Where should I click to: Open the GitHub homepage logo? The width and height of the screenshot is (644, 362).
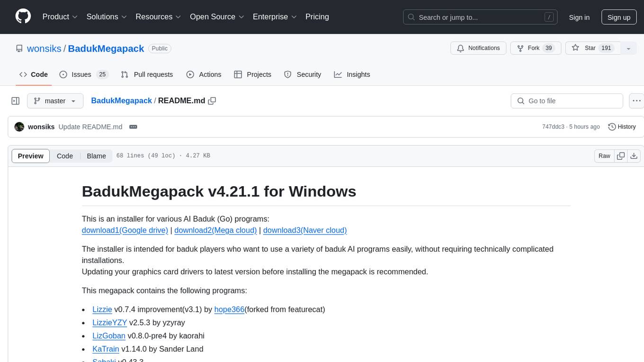(23, 17)
